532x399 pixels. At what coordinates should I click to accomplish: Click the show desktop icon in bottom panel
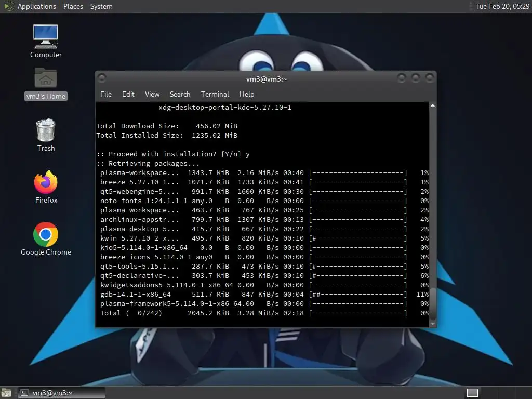(6, 393)
